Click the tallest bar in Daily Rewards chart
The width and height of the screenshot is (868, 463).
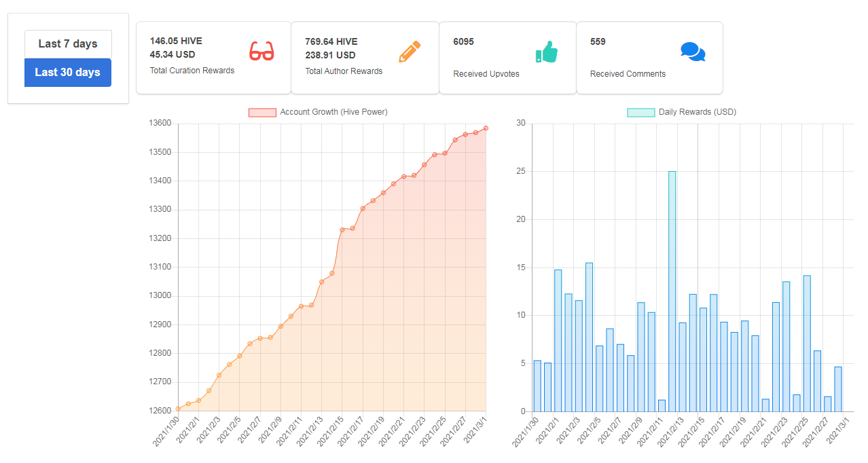[x=672, y=291]
